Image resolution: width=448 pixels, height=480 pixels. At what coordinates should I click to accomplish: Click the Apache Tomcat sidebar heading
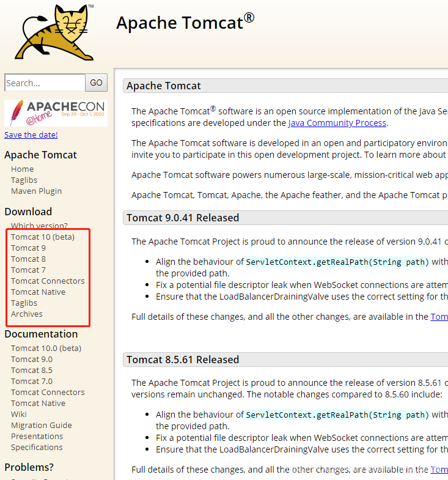tap(40, 155)
